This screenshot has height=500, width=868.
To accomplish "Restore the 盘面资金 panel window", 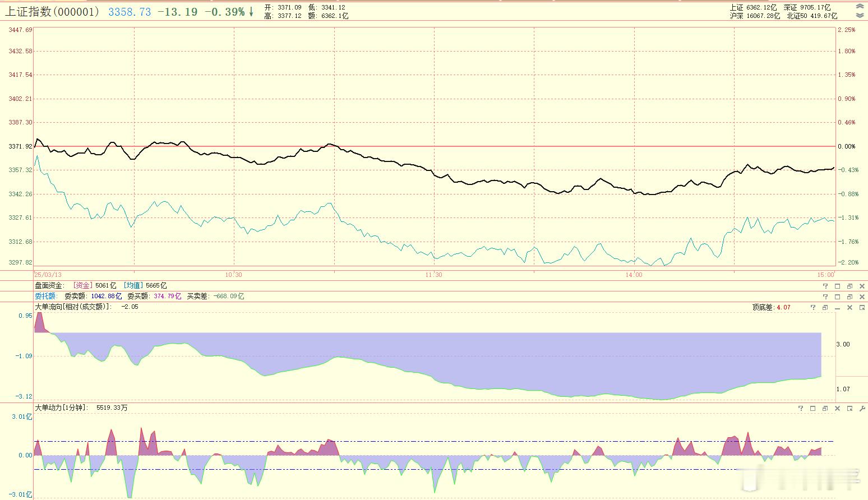I will (x=849, y=286).
